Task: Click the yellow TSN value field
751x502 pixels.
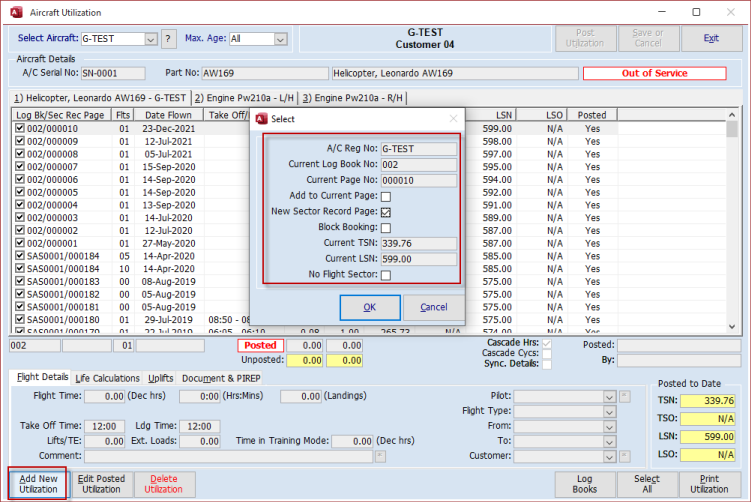Action: (x=705, y=401)
